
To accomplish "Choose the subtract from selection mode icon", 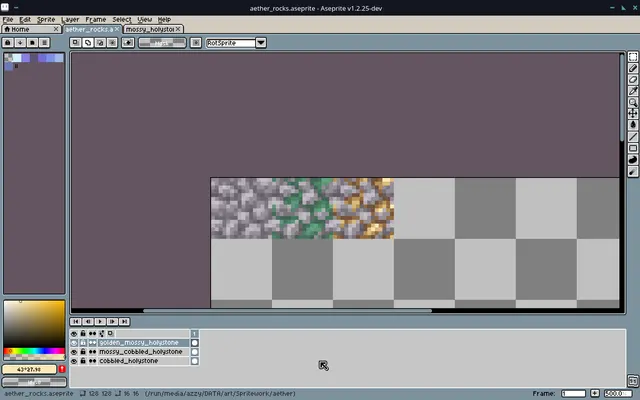I will click(x=100, y=42).
